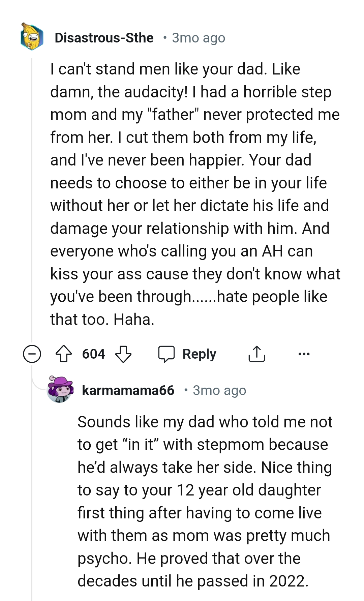Open karmamama66's profile
Image resolution: width=364 pixels, height=601 pixels.
(x=129, y=390)
